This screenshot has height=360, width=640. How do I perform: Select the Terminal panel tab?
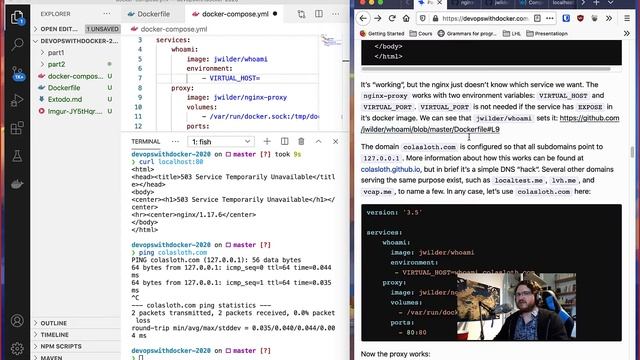[x=146, y=142]
